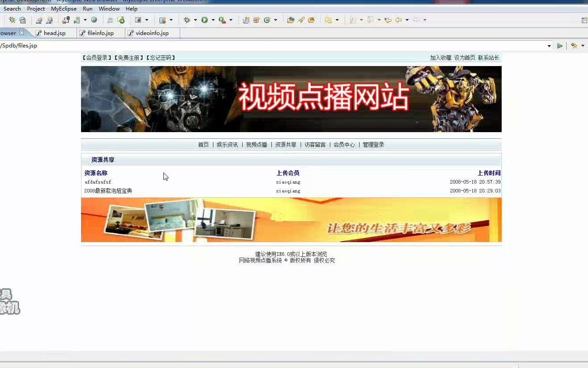Click the Search flashlight icon in the toolbar
The image size is (588, 368).
(301, 20)
